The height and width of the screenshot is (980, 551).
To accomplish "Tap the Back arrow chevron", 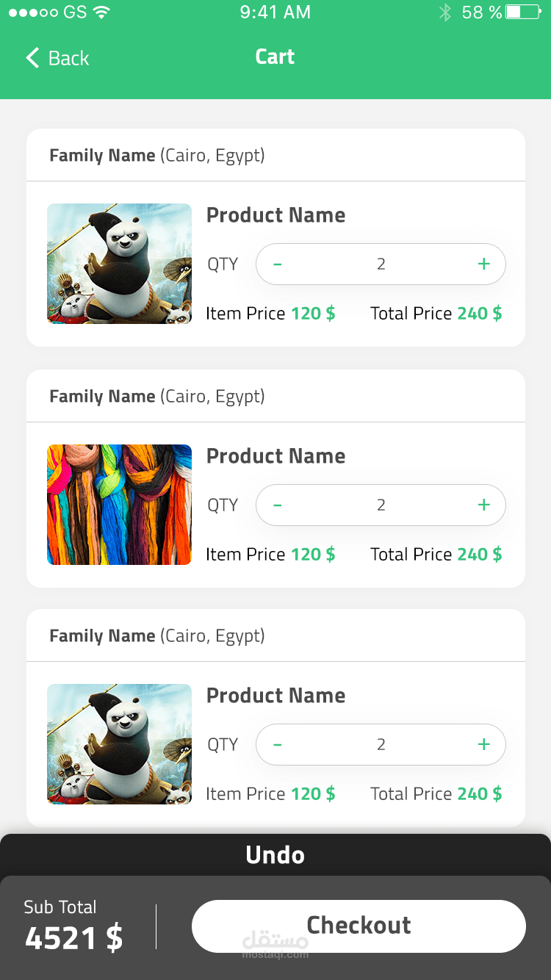I will [32, 58].
